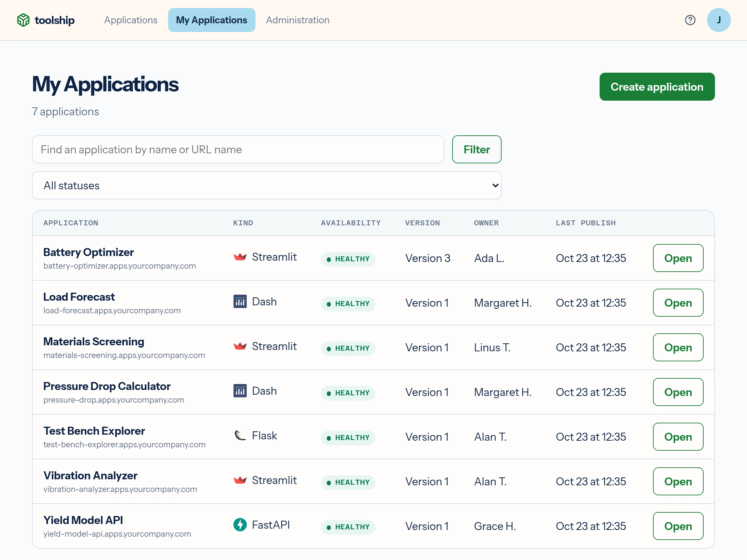Click the Flask icon in Test Bench Explorer row
747x560 pixels.
pyautogui.click(x=240, y=436)
